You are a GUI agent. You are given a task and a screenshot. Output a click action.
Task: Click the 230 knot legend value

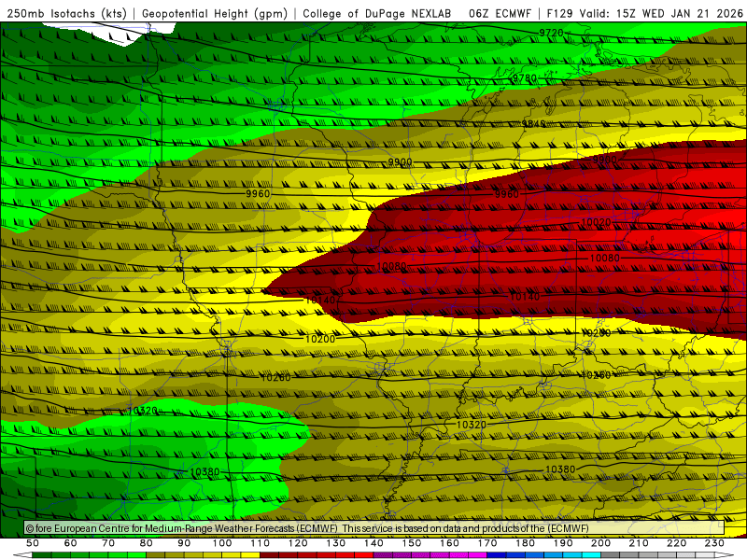coord(714,543)
